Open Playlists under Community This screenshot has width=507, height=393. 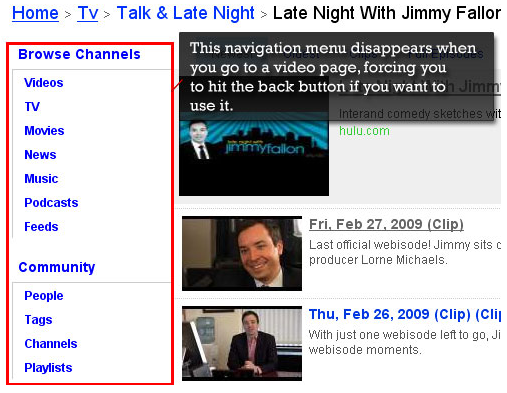pos(48,368)
